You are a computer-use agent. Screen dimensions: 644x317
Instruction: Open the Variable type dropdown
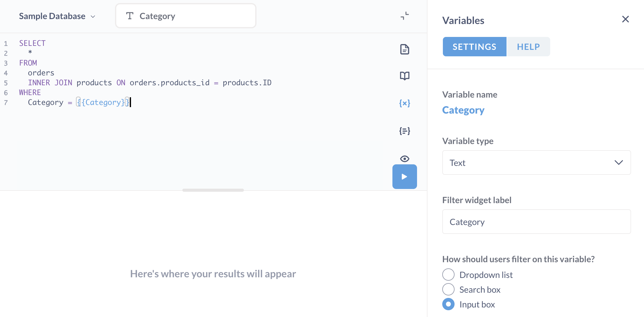click(536, 163)
